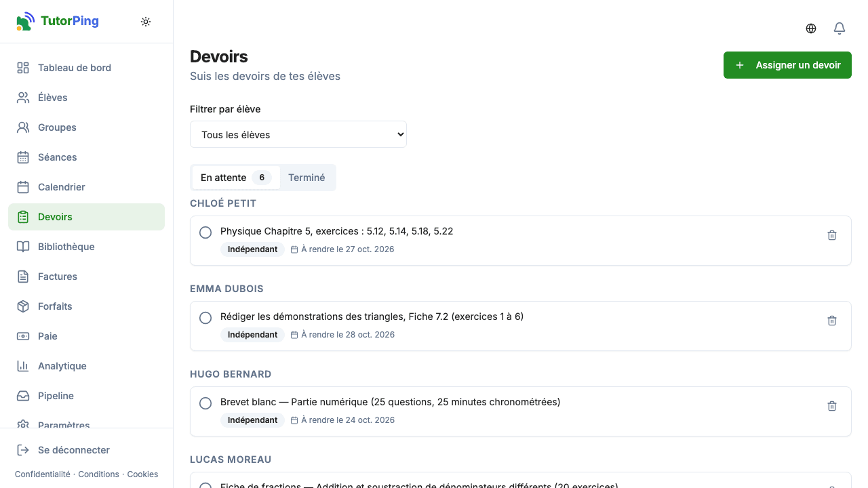
Task: Mark triangles Fiche 7.2 homework as done
Action: [x=205, y=318]
